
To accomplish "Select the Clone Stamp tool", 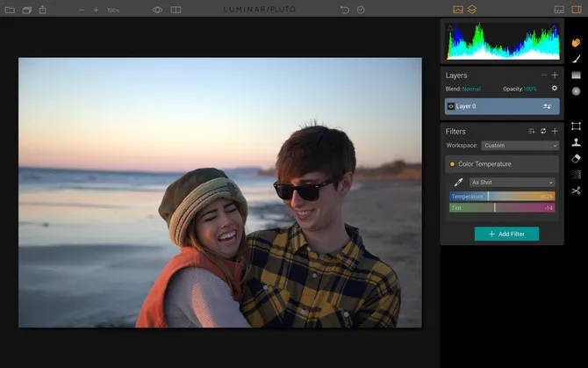I will coord(576,142).
